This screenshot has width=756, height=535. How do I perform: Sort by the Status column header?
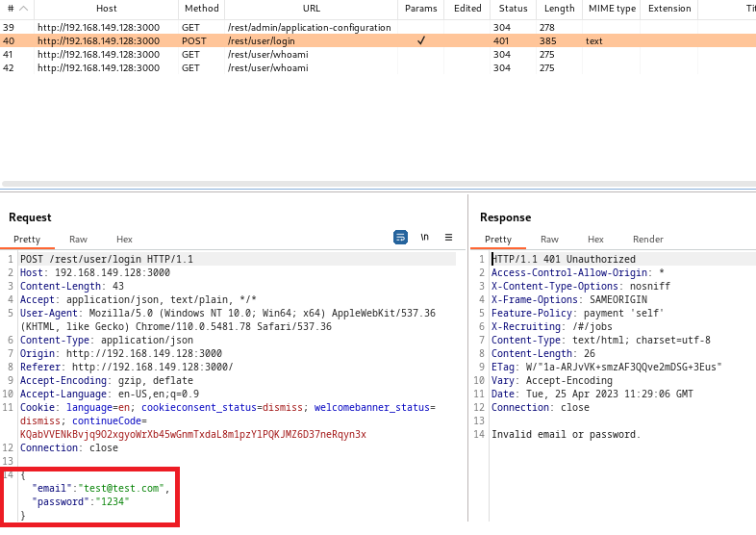(x=513, y=9)
